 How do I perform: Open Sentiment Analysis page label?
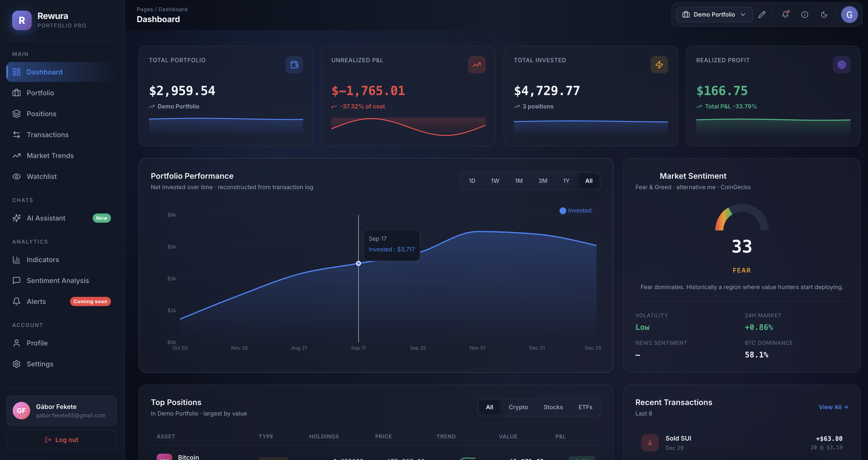[x=58, y=281]
